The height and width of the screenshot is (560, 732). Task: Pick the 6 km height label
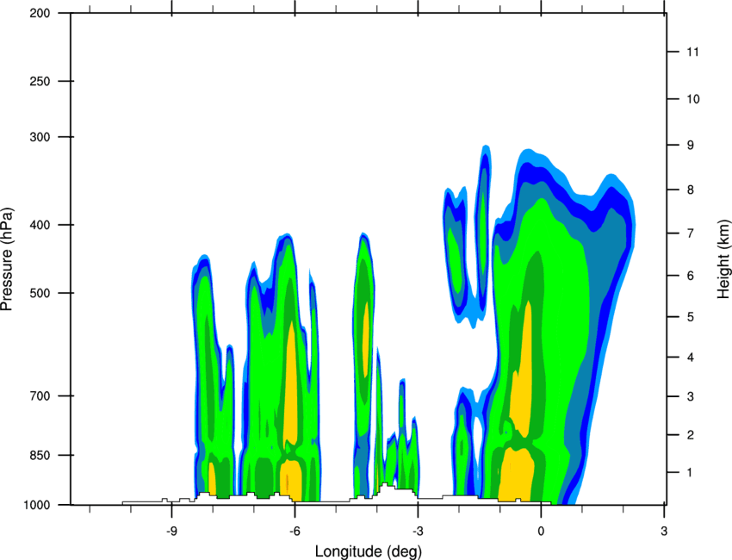click(691, 276)
